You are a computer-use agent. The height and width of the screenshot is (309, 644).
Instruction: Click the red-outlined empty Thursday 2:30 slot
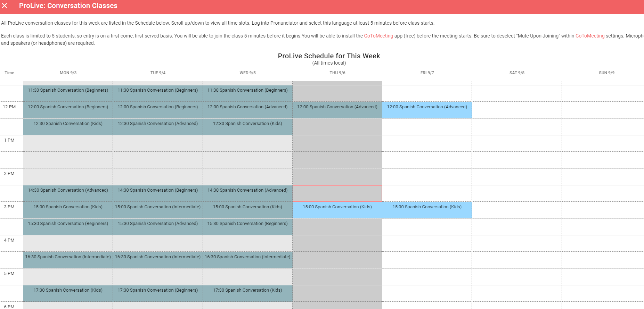coord(337,193)
